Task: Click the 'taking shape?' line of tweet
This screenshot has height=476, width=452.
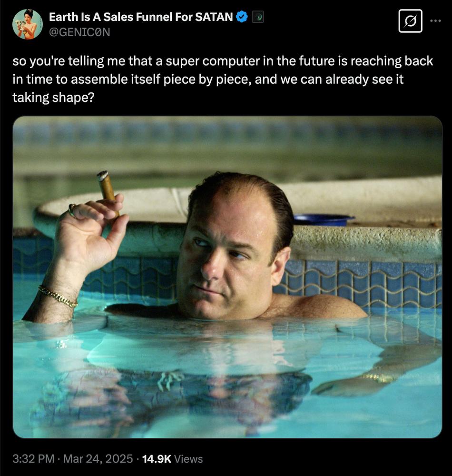Action: point(53,98)
